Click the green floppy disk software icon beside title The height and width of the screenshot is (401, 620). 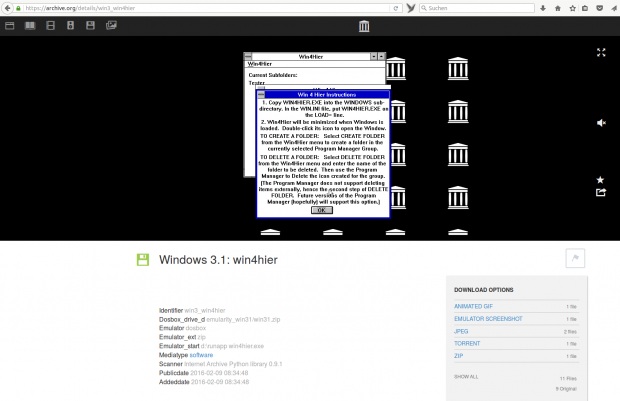(x=143, y=260)
